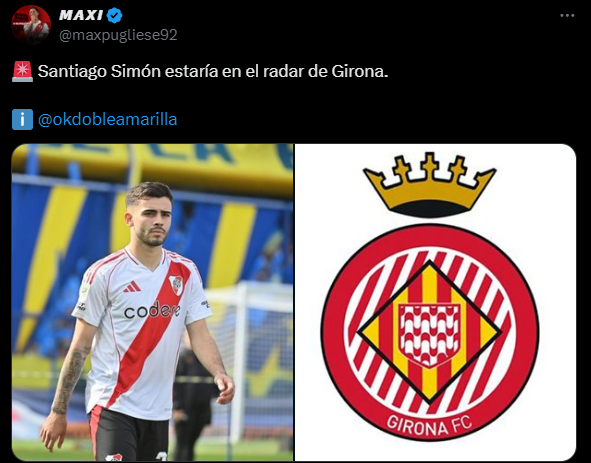The height and width of the screenshot is (463, 591).
Task: Open the three-dot more options menu
Action: coord(567,15)
